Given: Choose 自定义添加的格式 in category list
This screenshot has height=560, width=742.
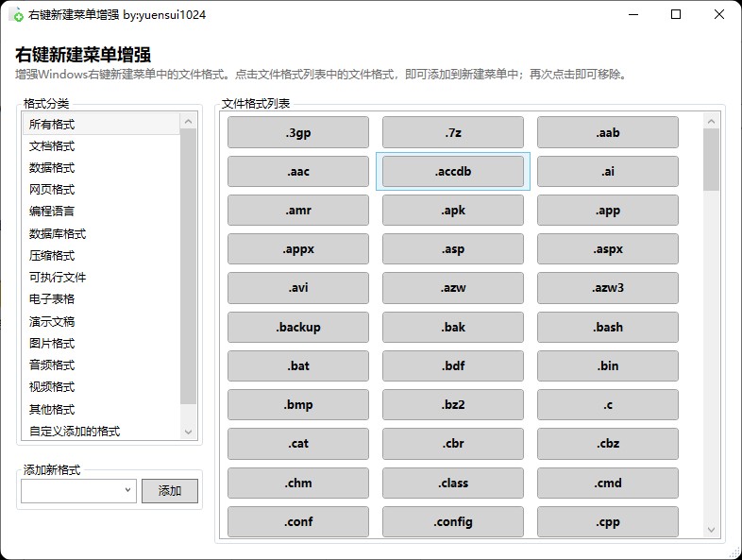Looking at the screenshot, I should [x=101, y=432].
